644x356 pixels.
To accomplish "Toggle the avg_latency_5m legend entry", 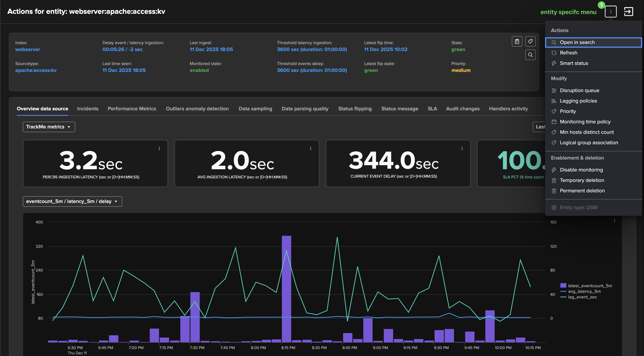I will 584,291.
